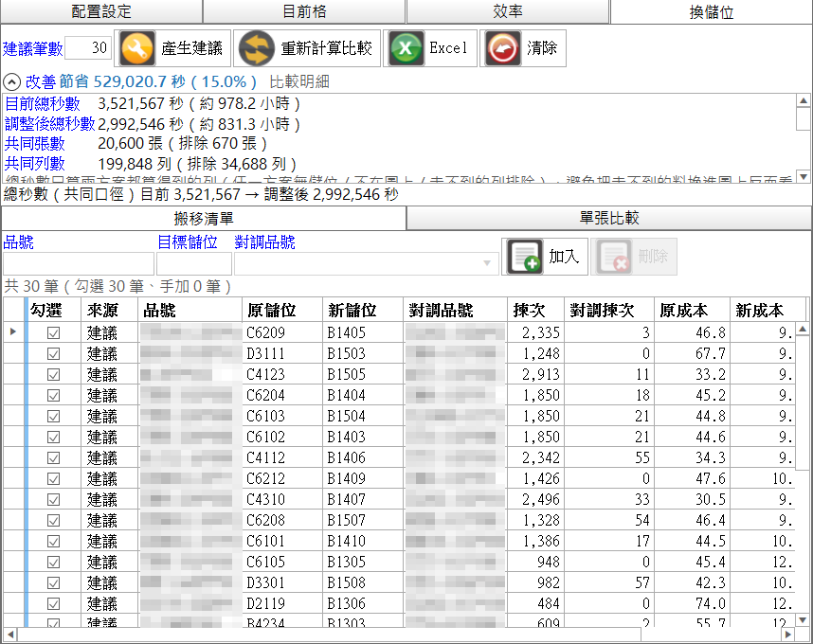Screen dimensions: 813x644
Task: Sort by the 揀次 column header
Action: [x=535, y=310]
